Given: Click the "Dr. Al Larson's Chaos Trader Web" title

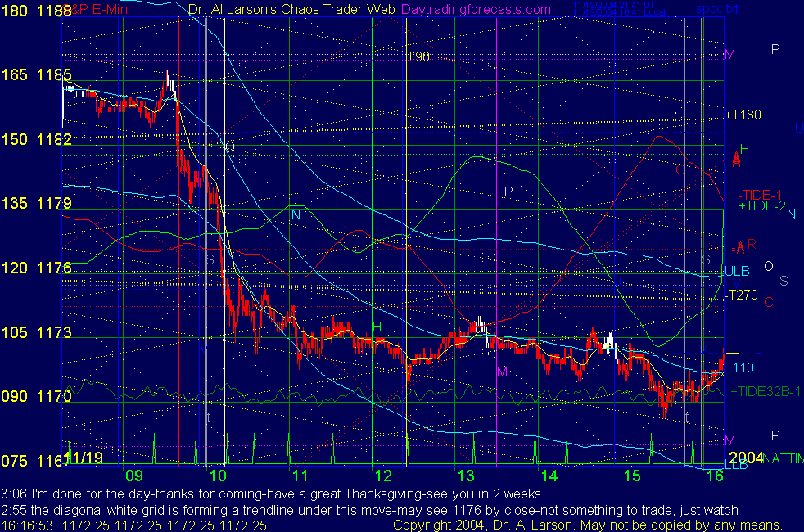Looking at the screenshot, I should (x=291, y=9).
